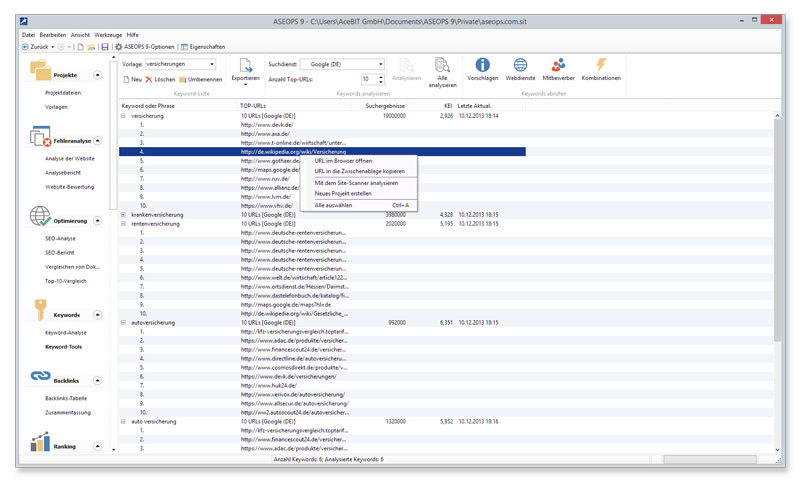800x492 pixels.
Task: Choose Neues Projekt erstellen
Action: pos(359,194)
